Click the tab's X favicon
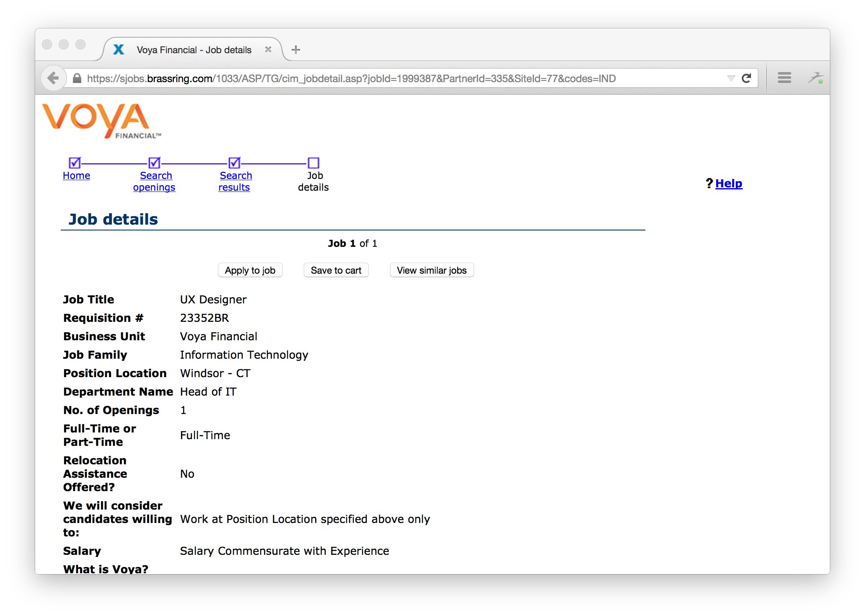Image resolution: width=865 pixels, height=616 pixels. point(119,50)
